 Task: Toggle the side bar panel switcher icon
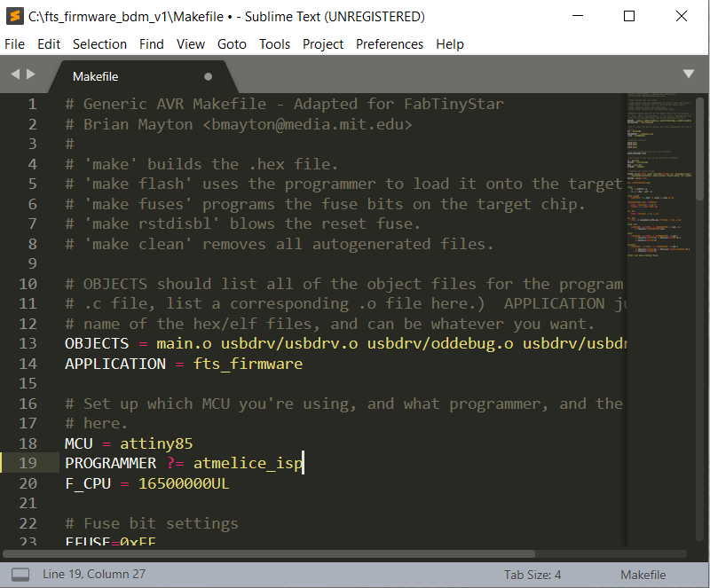click(20, 575)
